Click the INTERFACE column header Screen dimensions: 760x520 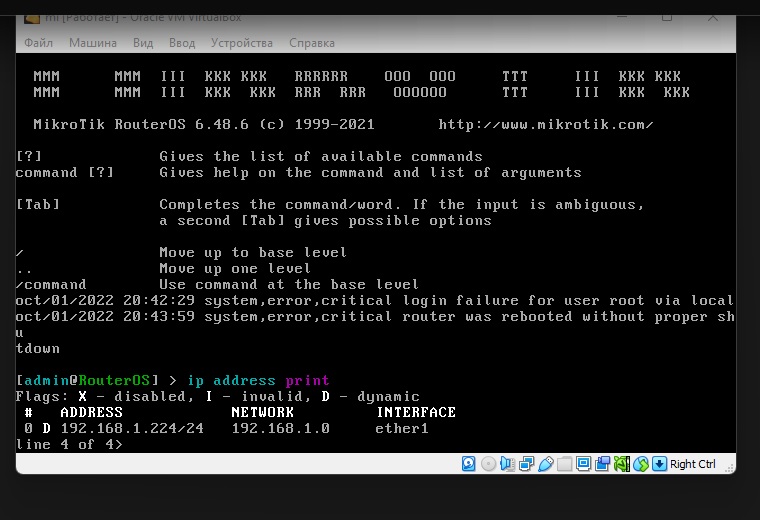(416, 412)
